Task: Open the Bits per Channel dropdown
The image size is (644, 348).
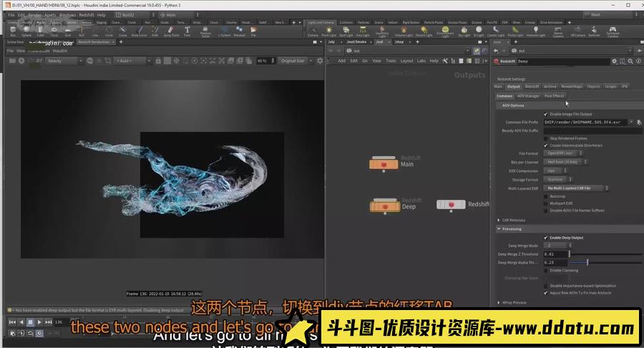Action: 565,163
